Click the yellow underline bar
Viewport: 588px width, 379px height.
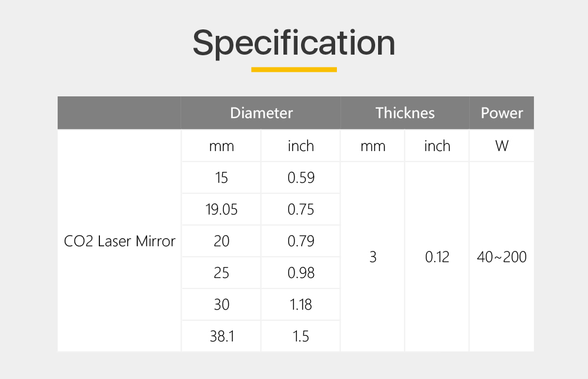[x=294, y=69]
